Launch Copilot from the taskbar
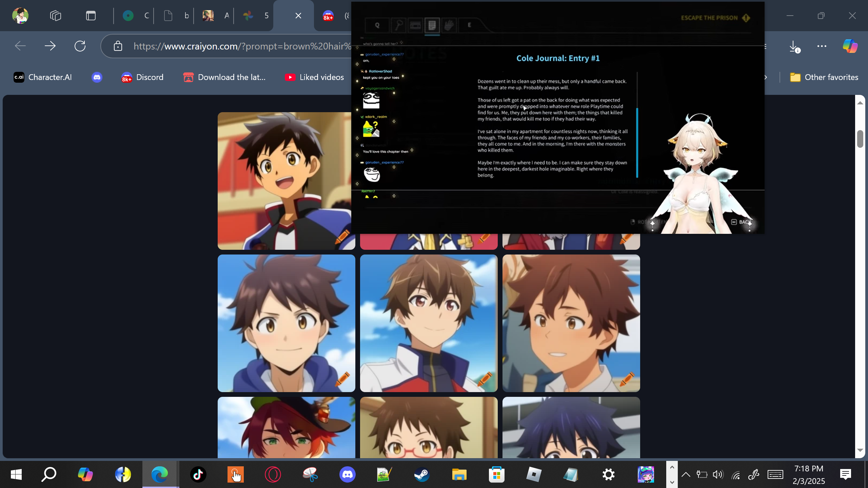Viewport: 868px width, 488px height. [x=85, y=474]
